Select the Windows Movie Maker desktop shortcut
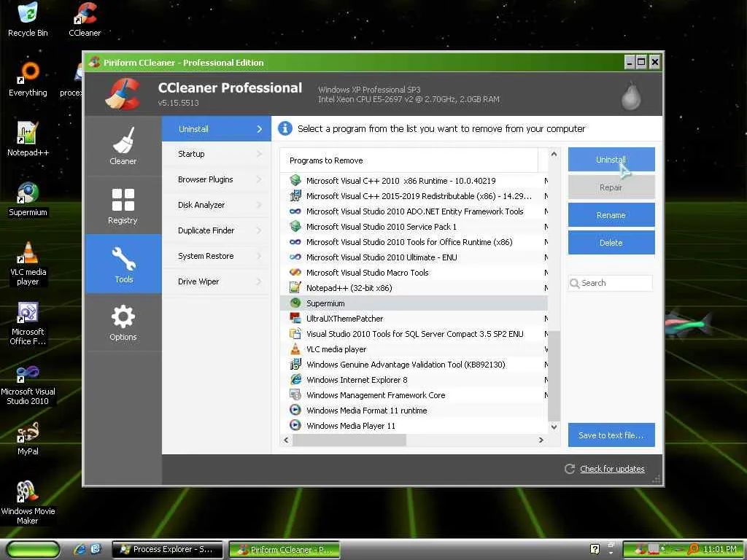 28,502
